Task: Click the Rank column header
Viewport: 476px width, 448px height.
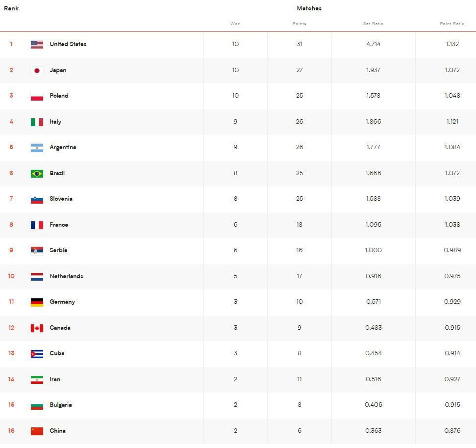Action: pos(11,8)
